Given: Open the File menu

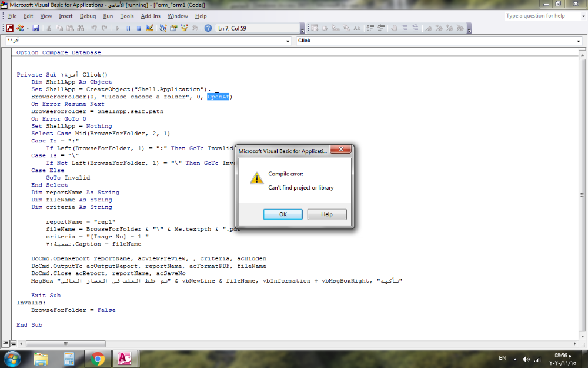Looking at the screenshot, I should (x=12, y=16).
